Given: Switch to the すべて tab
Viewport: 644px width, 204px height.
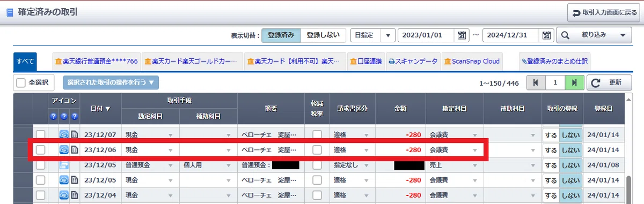Looking at the screenshot, I should pyautogui.click(x=25, y=61).
